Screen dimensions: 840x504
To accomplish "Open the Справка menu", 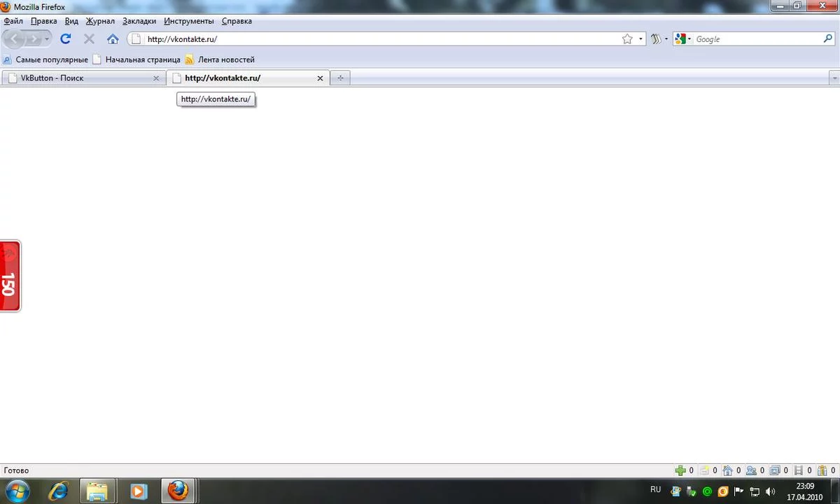I will 237,21.
